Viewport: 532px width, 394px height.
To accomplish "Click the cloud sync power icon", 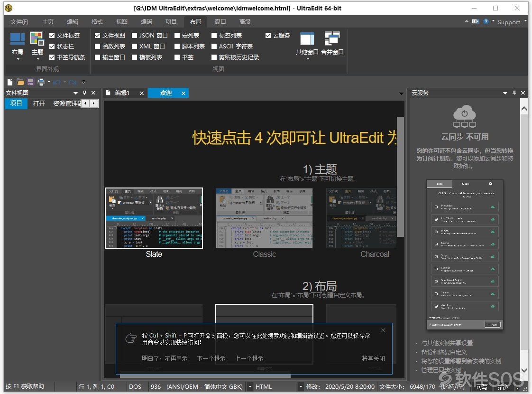I will pos(465,116).
